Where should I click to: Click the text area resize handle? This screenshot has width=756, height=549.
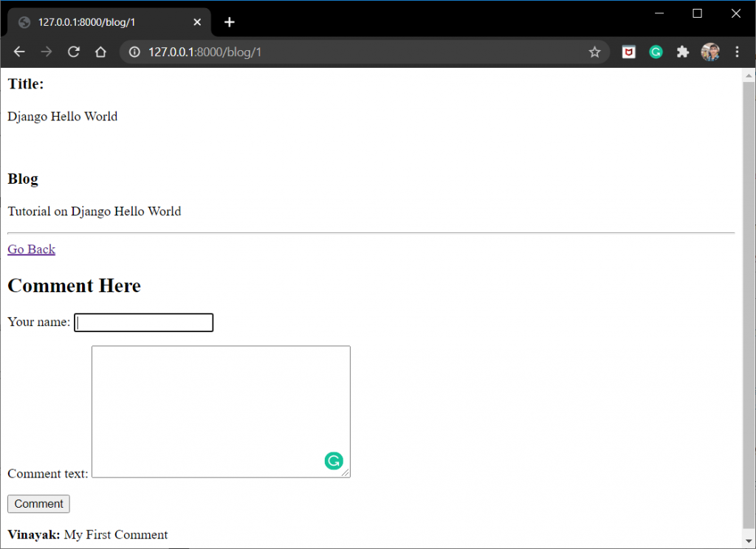click(x=346, y=473)
